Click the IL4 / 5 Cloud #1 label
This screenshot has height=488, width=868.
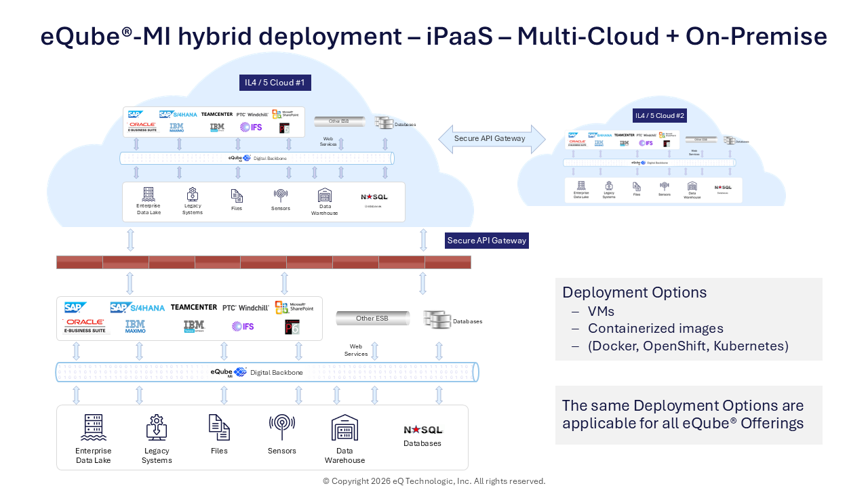click(275, 83)
